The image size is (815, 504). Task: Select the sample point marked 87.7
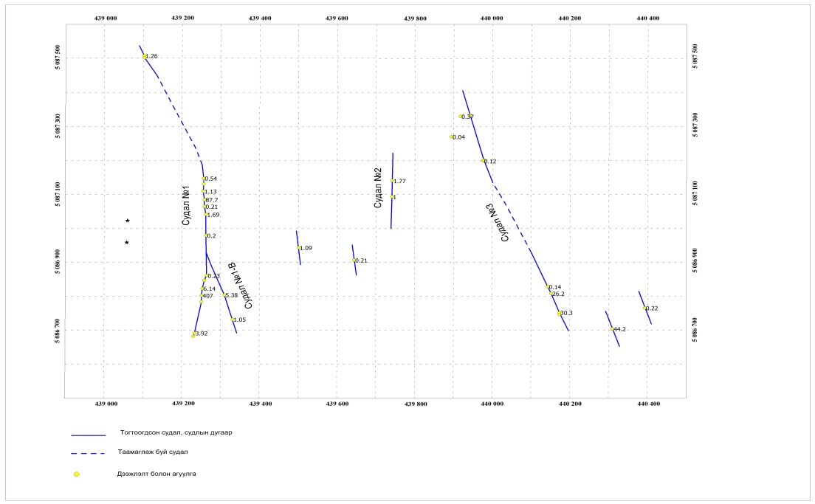(204, 200)
